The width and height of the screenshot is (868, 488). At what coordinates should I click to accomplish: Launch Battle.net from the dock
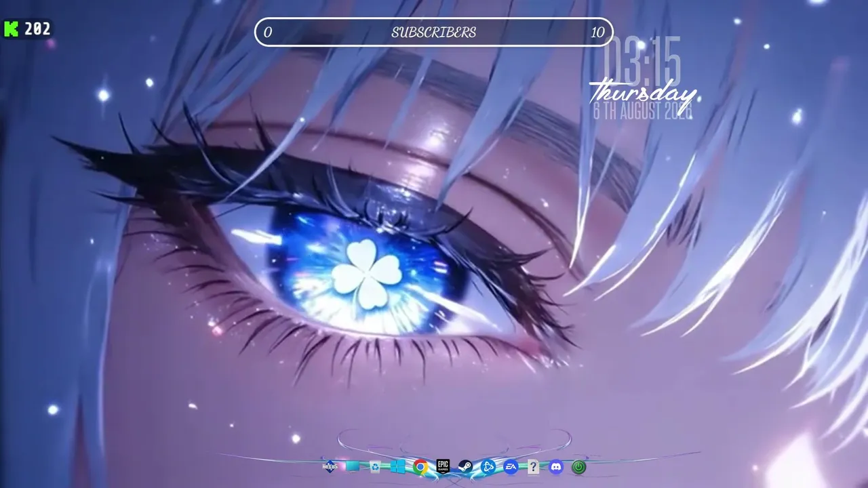point(488,466)
